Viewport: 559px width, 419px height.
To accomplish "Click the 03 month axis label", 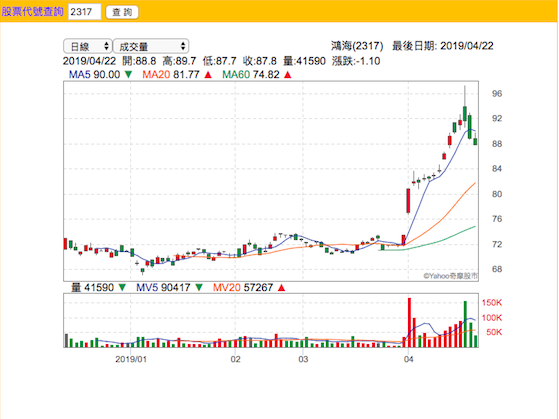I will pyautogui.click(x=303, y=359).
